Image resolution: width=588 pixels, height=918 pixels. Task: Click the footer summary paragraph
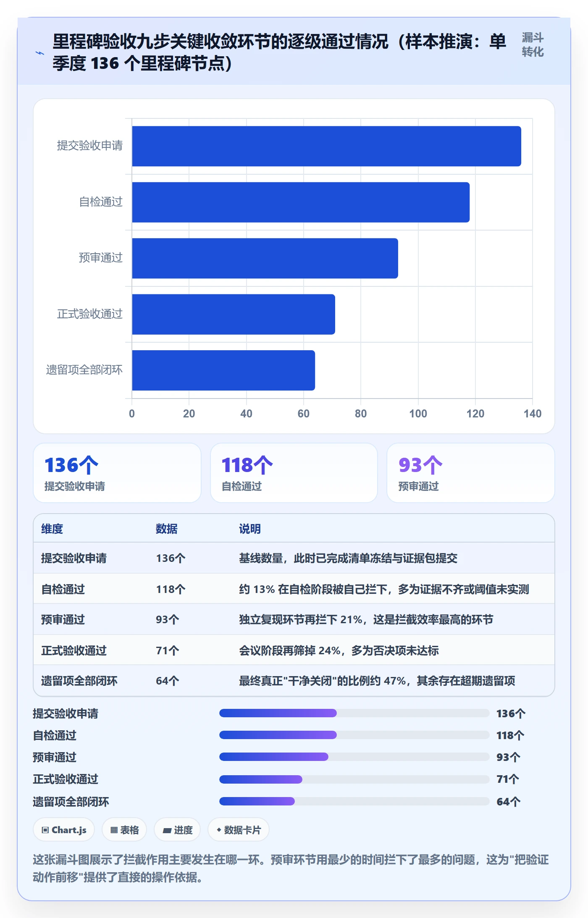[291, 868]
